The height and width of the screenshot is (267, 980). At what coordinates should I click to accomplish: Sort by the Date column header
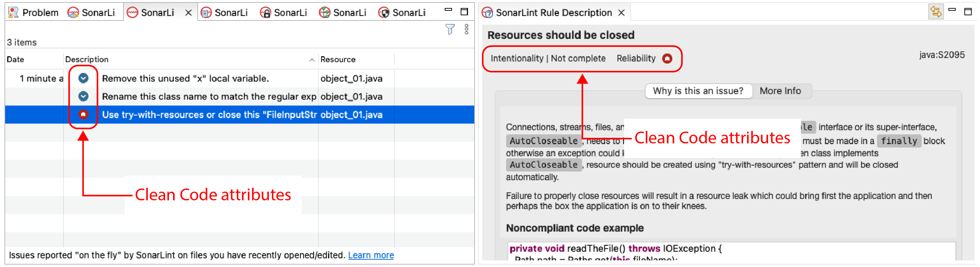(x=16, y=59)
